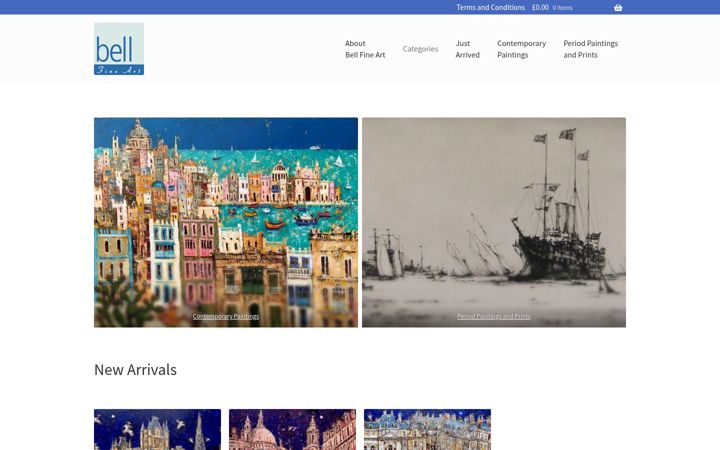Click the 0 items cart count
Viewport: 720px width, 450px height.
click(562, 8)
